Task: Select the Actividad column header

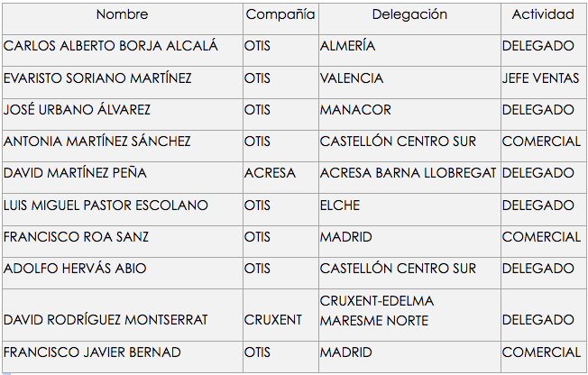Action: coord(542,15)
